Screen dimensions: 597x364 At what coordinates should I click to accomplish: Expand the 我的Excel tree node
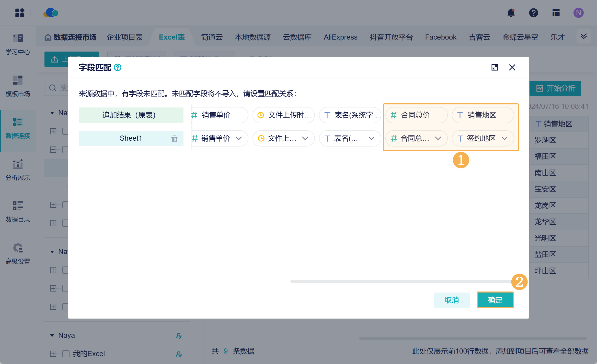point(53,354)
